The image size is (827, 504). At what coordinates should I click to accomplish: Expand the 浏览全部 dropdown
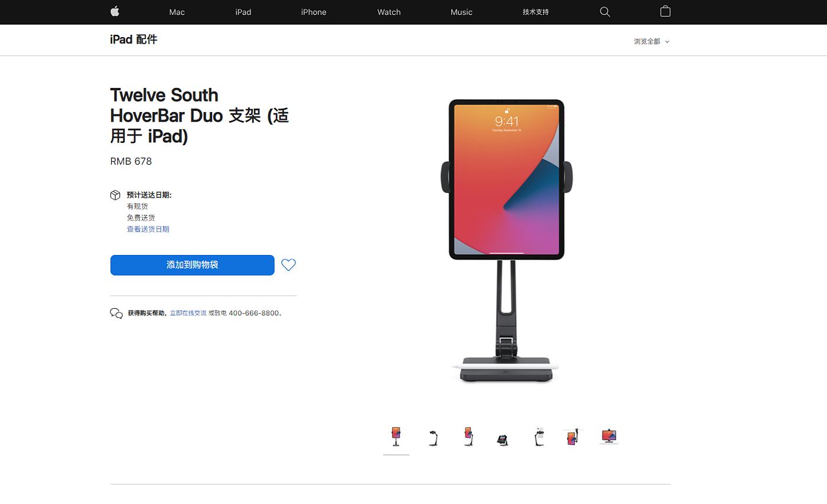click(652, 41)
